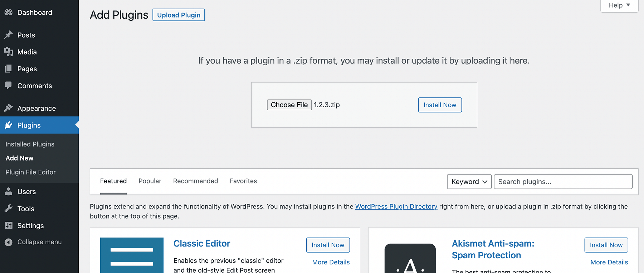Click the Dashboard gauge icon
This screenshot has height=273, width=644.
pyautogui.click(x=9, y=13)
